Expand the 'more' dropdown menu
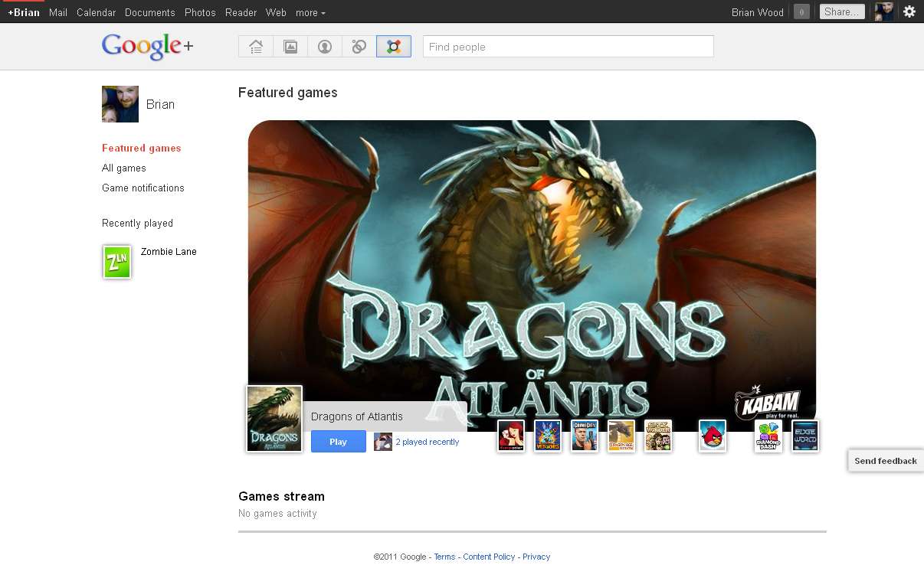924x565 pixels. [x=310, y=12]
